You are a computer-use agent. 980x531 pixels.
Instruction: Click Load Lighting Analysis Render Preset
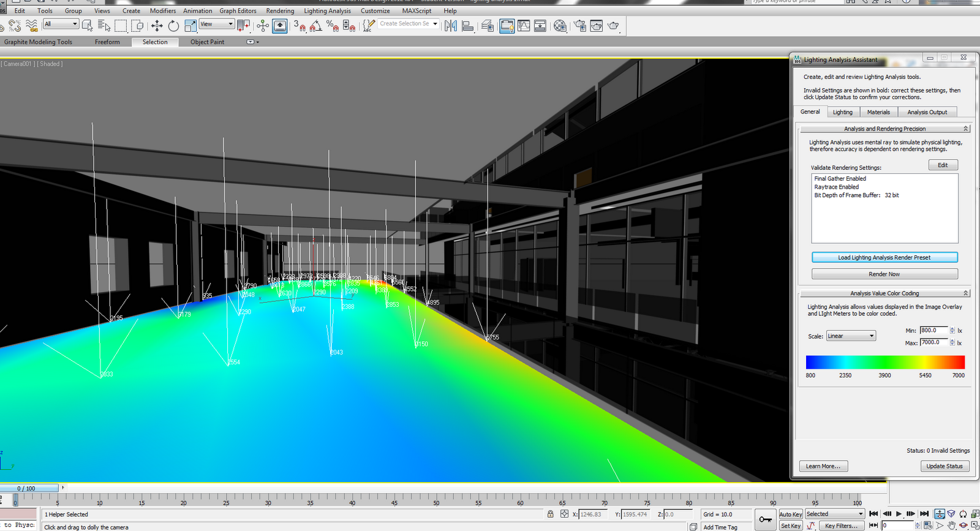click(x=884, y=257)
